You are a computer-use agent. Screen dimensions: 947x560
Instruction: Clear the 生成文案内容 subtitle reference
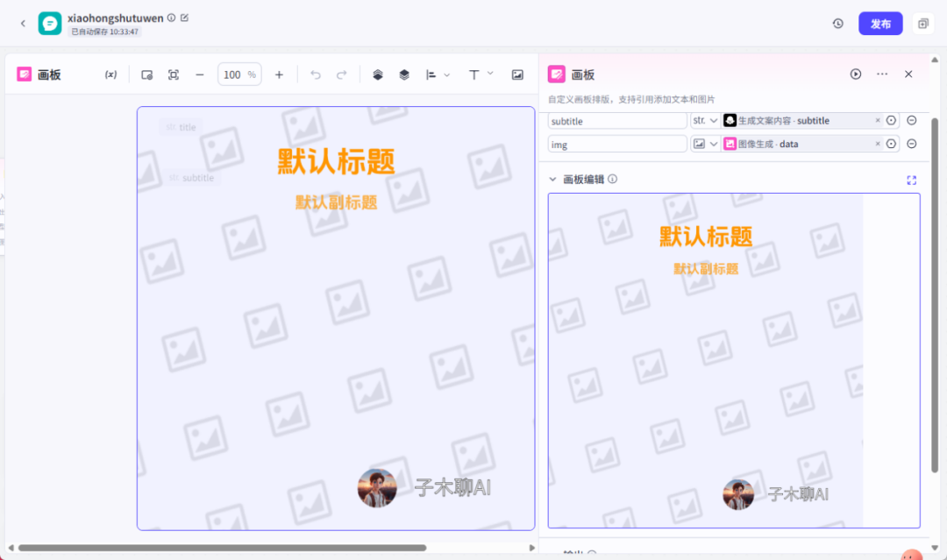click(878, 121)
